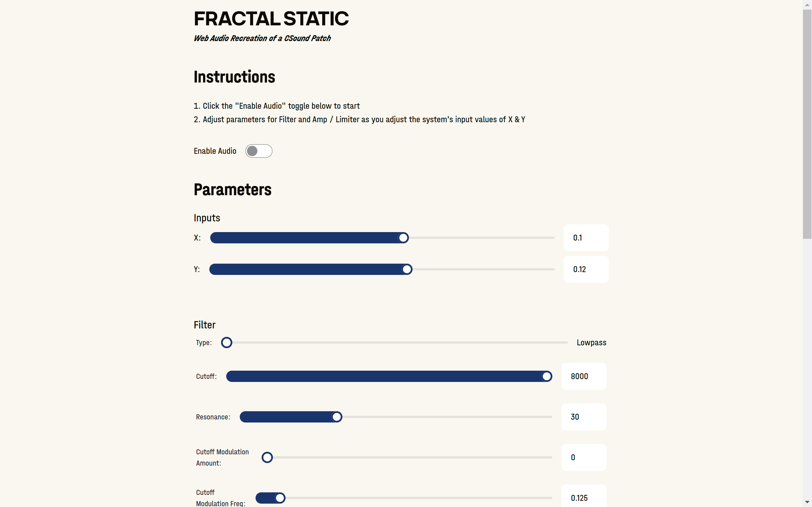Click the Cutoff Modulation Amount slider handle
Image resolution: width=812 pixels, height=507 pixels.
267,457
